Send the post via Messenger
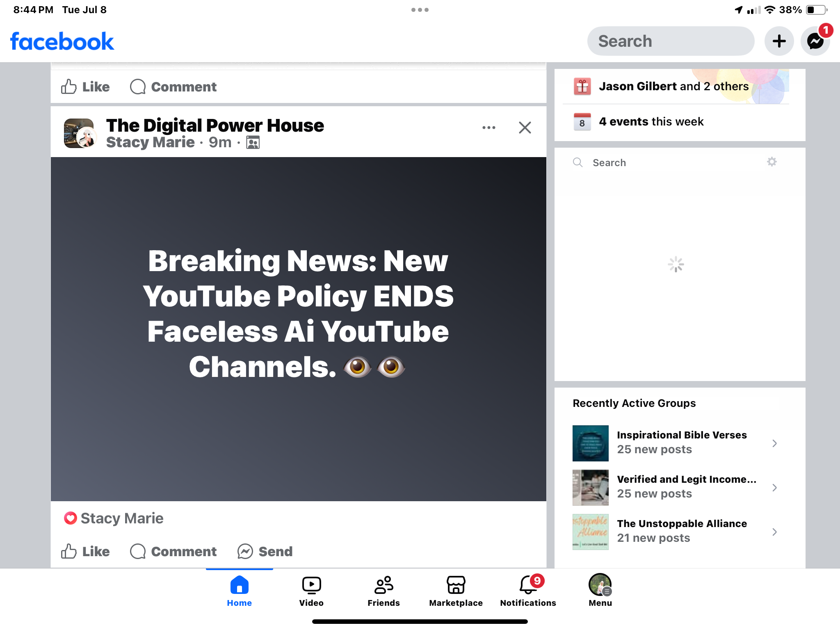Viewport: 840px width, 630px height. [265, 551]
